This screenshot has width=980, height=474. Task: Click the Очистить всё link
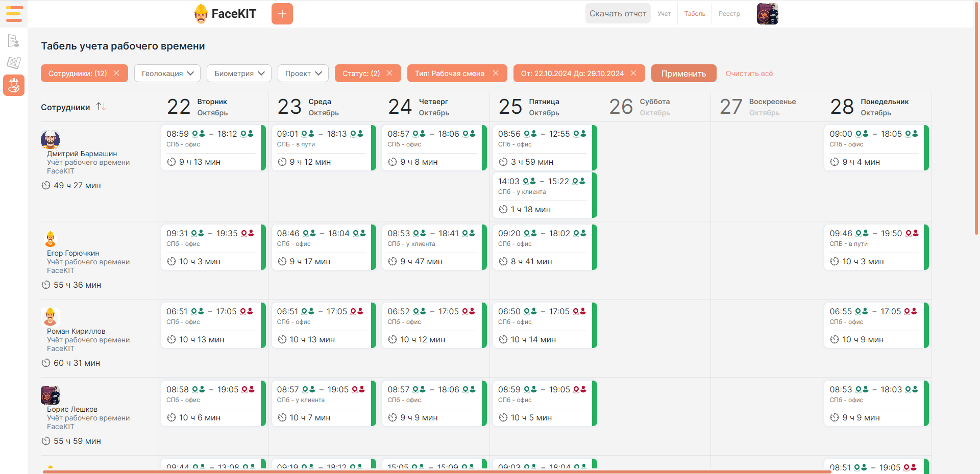pos(749,73)
